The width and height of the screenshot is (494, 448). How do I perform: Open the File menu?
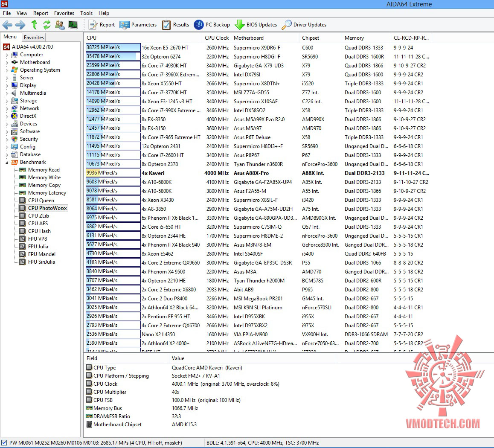(7, 13)
